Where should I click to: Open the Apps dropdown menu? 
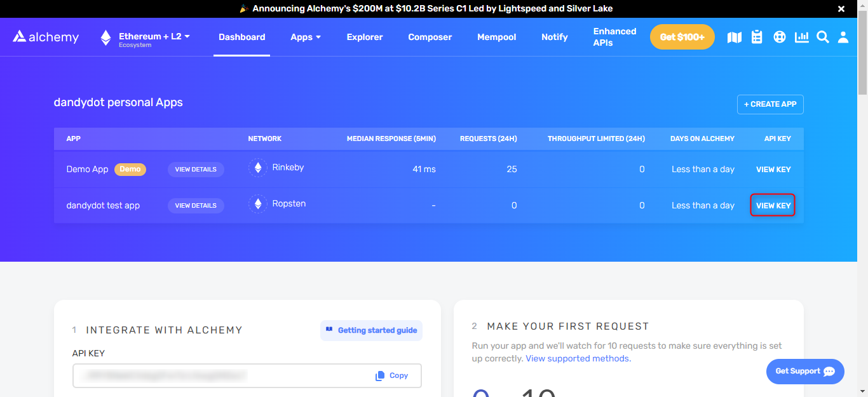click(x=306, y=37)
